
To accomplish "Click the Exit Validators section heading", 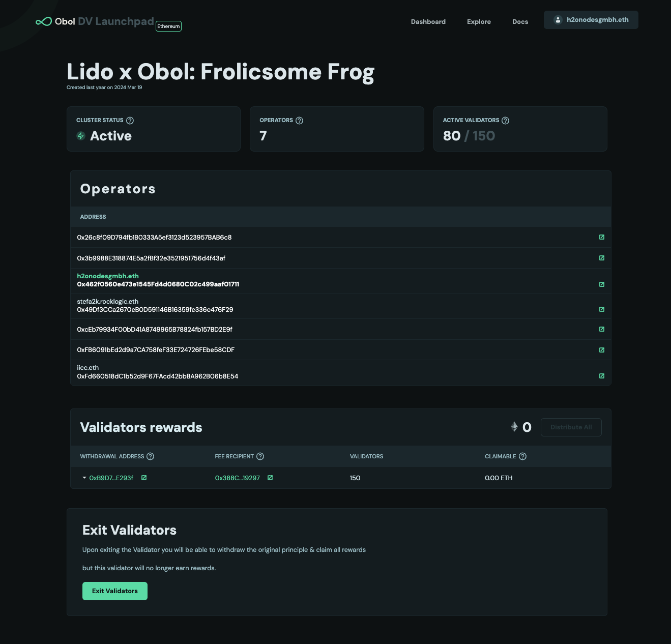I will click(x=129, y=530).
